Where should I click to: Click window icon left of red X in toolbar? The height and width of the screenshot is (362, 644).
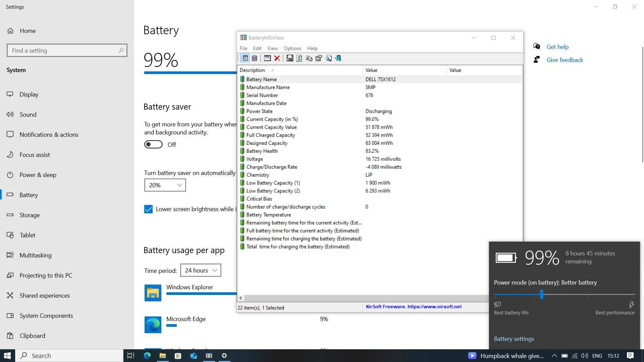[267, 58]
